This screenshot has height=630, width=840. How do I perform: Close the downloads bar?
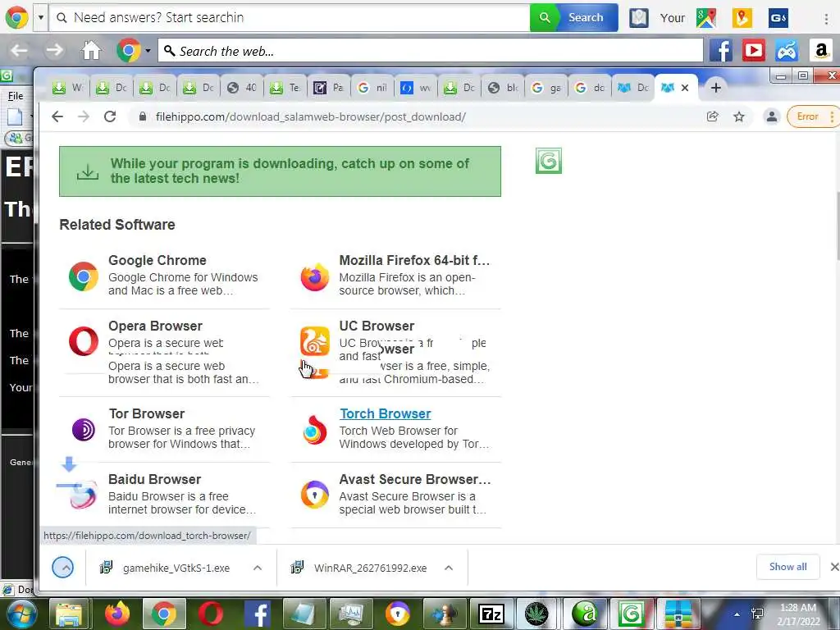coord(833,567)
